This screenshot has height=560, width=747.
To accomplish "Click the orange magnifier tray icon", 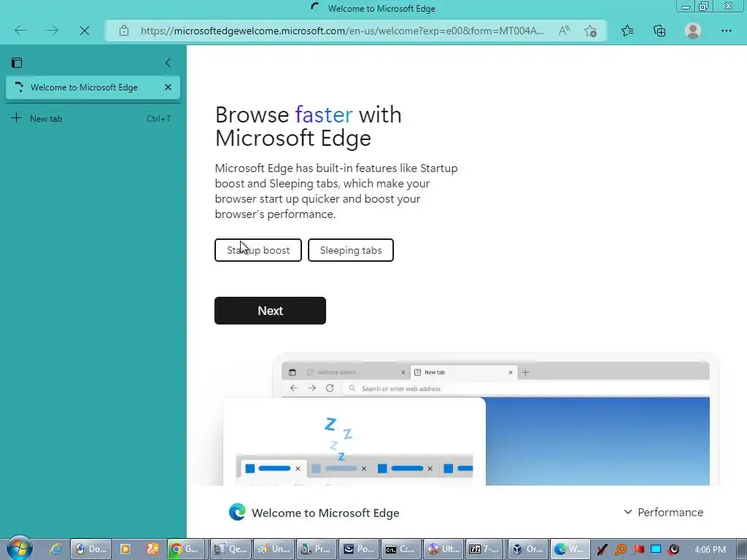I will [620, 550].
